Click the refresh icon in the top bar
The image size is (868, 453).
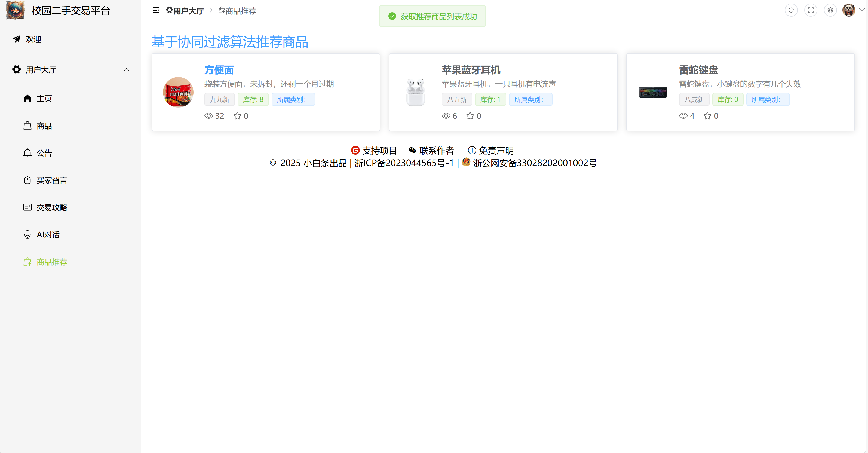click(791, 10)
